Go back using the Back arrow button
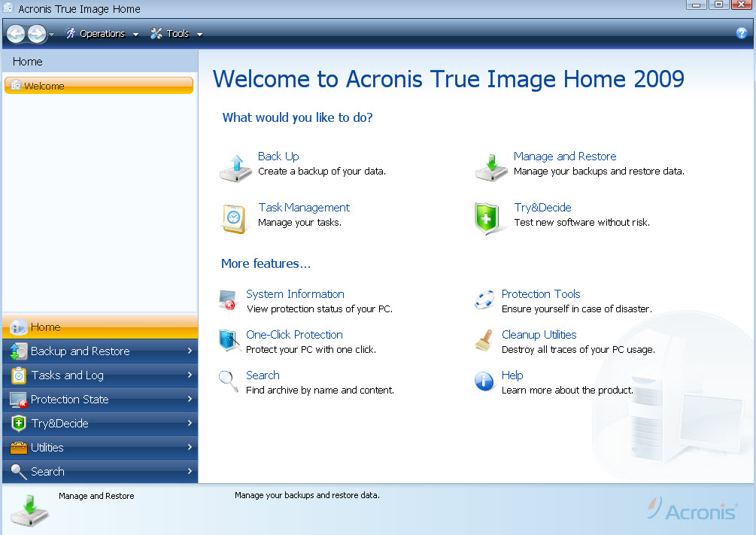Image resolution: width=756 pixels, height=535 pixels. 17,33
